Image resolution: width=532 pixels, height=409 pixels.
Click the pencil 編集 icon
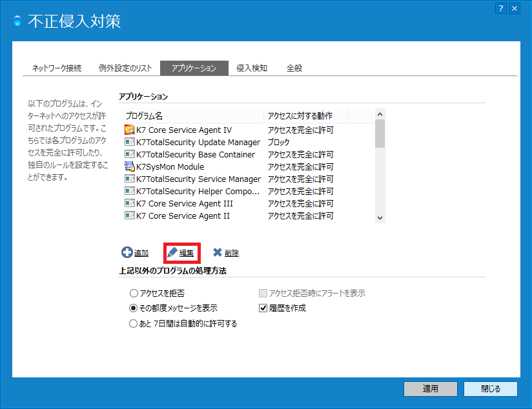172,252
